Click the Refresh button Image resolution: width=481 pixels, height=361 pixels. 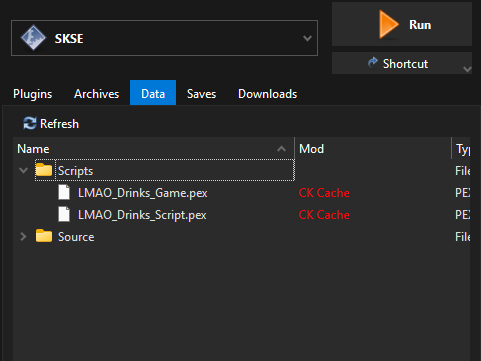51,124
